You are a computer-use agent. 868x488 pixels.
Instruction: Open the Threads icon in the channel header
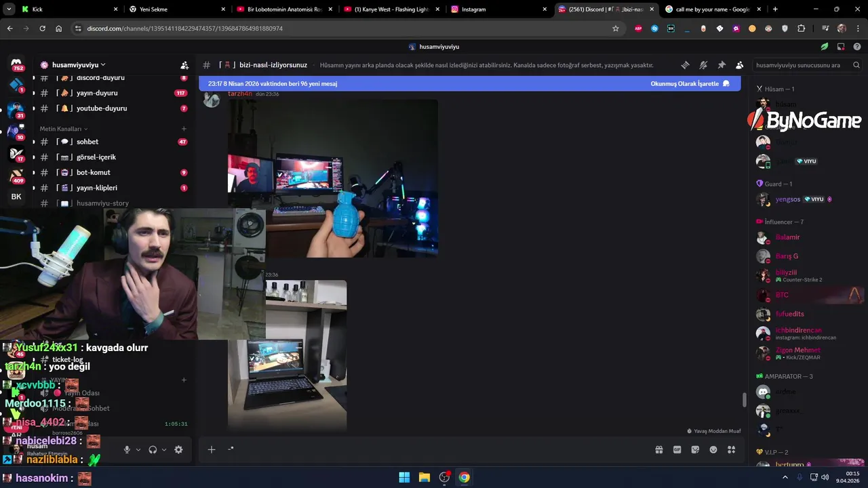click(x=686, y=65)
